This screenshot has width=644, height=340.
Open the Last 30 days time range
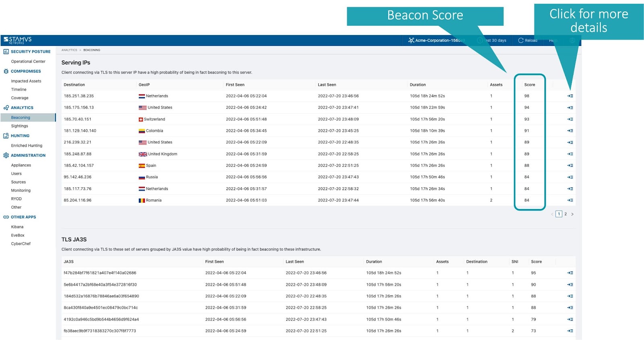pyautogui.click(x=492, y=40)
